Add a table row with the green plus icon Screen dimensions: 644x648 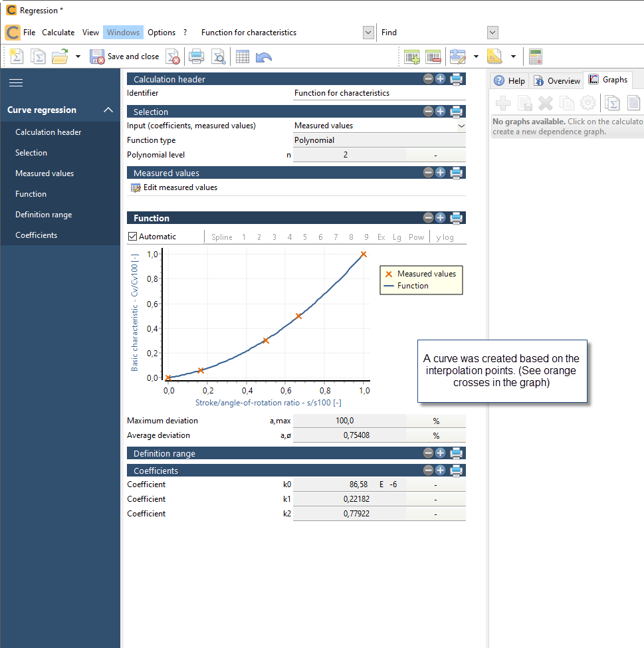(x=411, y=56)
